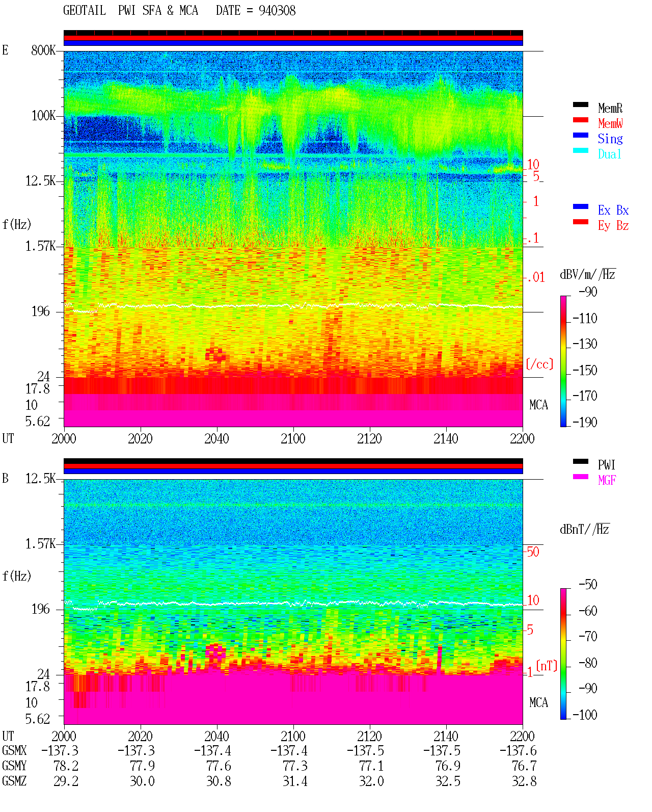Click the Ex Bx legend label

613,210
